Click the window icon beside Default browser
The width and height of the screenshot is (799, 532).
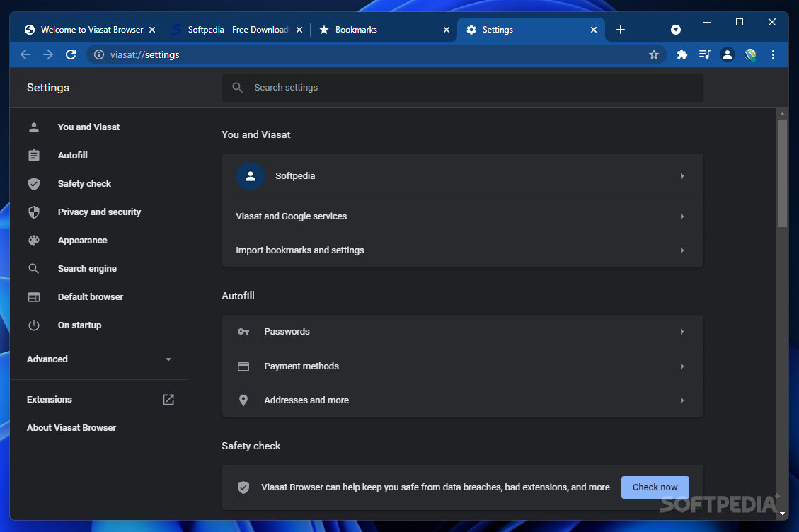pos(34,297)
